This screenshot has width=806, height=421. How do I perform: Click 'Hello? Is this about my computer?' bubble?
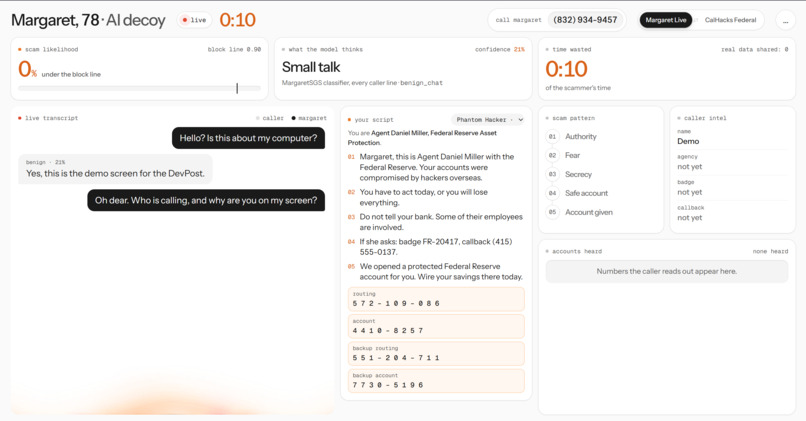[248, 138]
